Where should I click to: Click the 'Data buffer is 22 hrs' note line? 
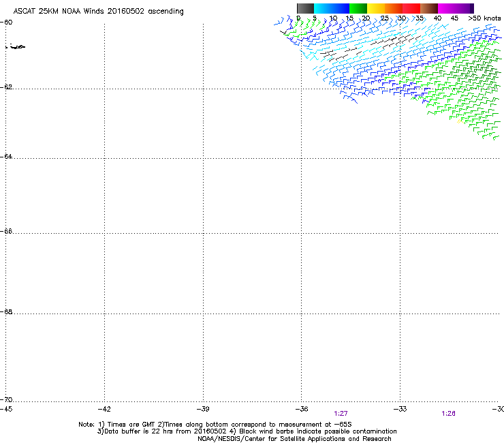(x=247, y=431)
